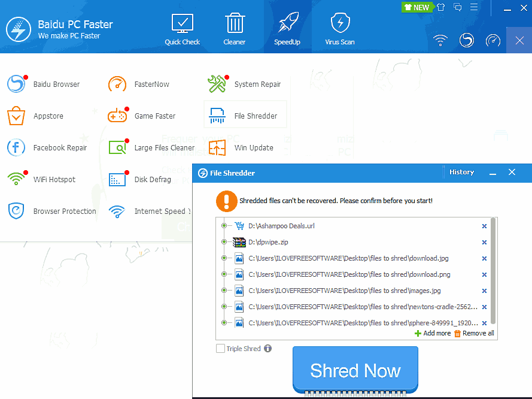Click the File Shredder title bar logo
Screen dimensions: 532x399
[x=202, y=173]
